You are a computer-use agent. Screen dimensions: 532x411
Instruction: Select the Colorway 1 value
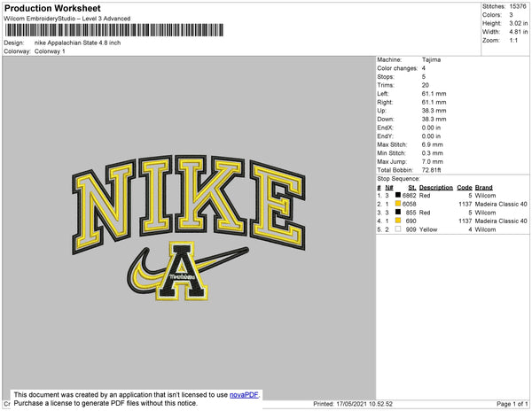pos(50,51)
